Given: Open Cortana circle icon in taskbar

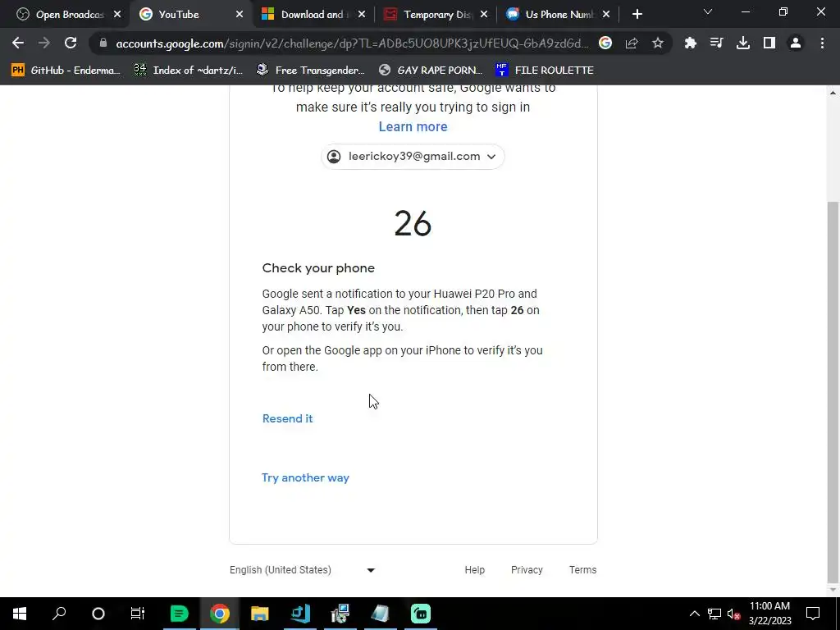Looking at the screenshot, I should click(98, 614).
